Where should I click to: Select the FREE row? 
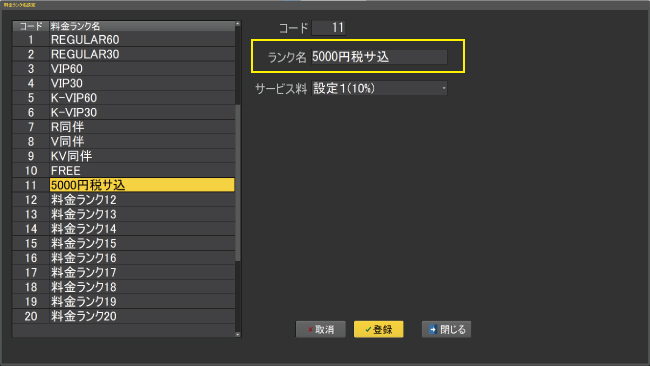[124, 170]
